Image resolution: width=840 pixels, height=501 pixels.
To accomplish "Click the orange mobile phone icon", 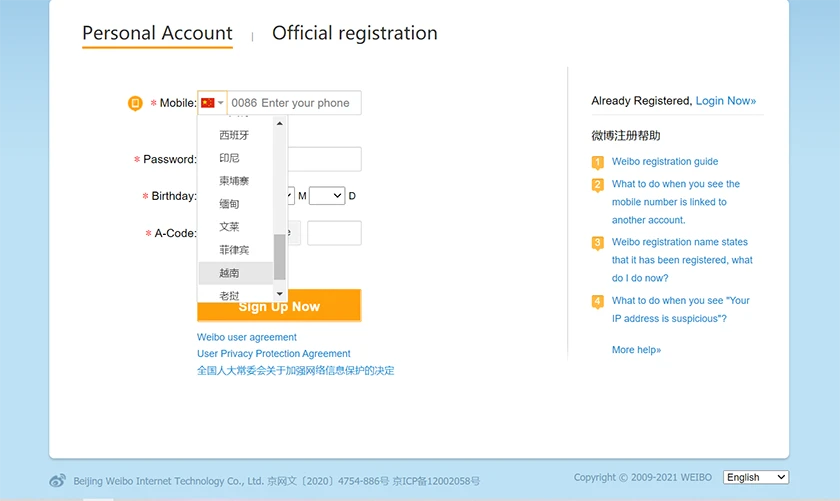I will tap(135, 103).
